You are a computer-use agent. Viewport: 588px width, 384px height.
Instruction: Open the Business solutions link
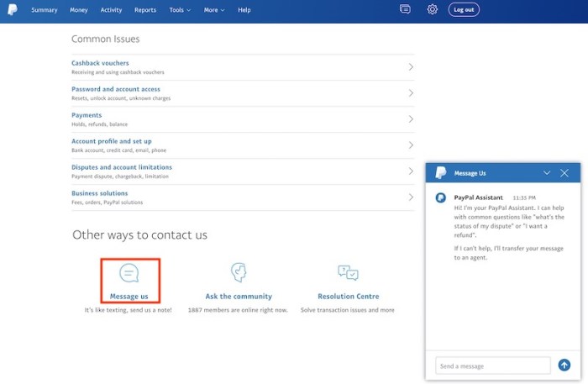[x=100, y=193]
